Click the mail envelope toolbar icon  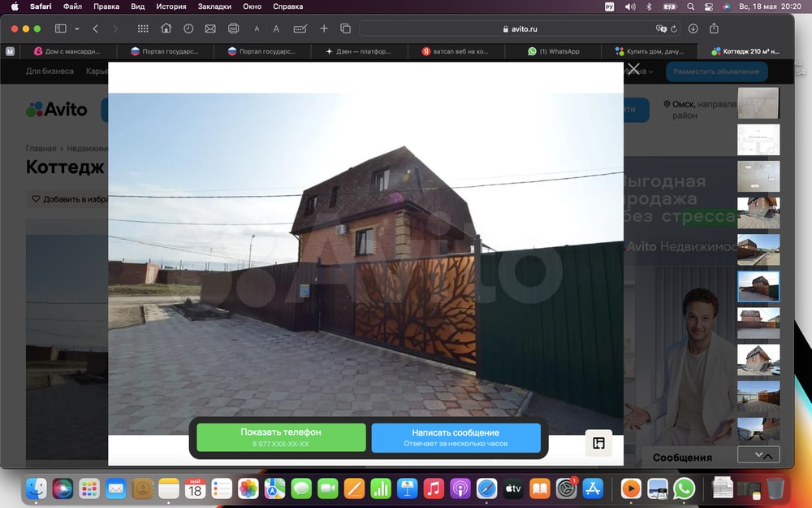tap(210, 28)
